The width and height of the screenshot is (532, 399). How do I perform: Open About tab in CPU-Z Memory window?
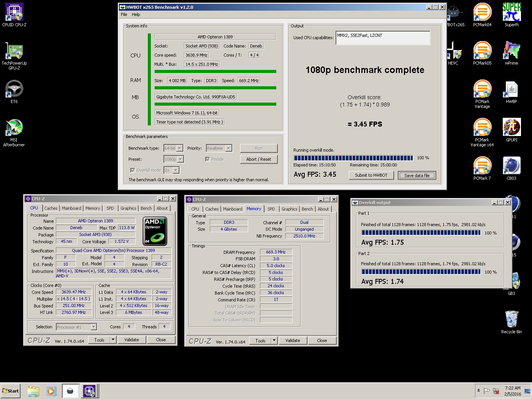tap(323, 209)
